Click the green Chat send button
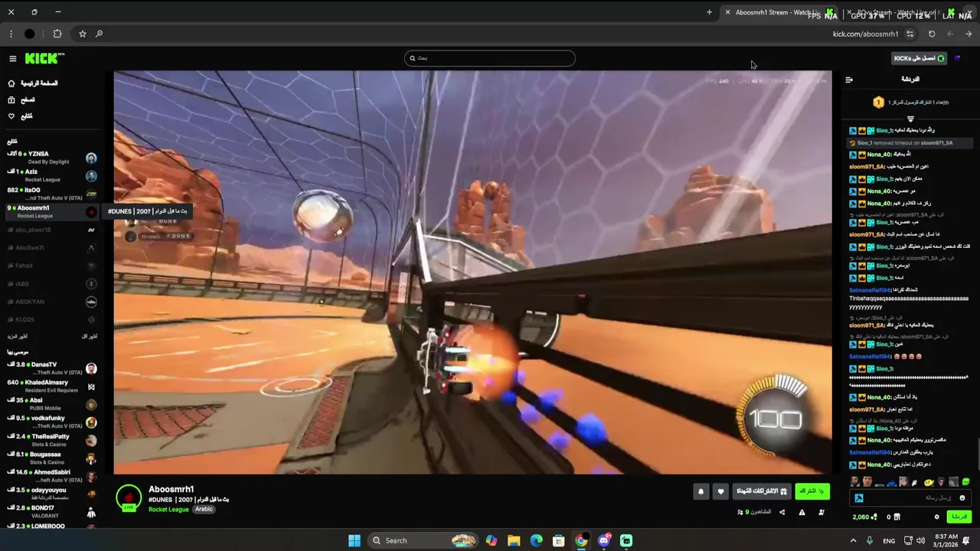The image size is (980, 551). tap(959, 517)
